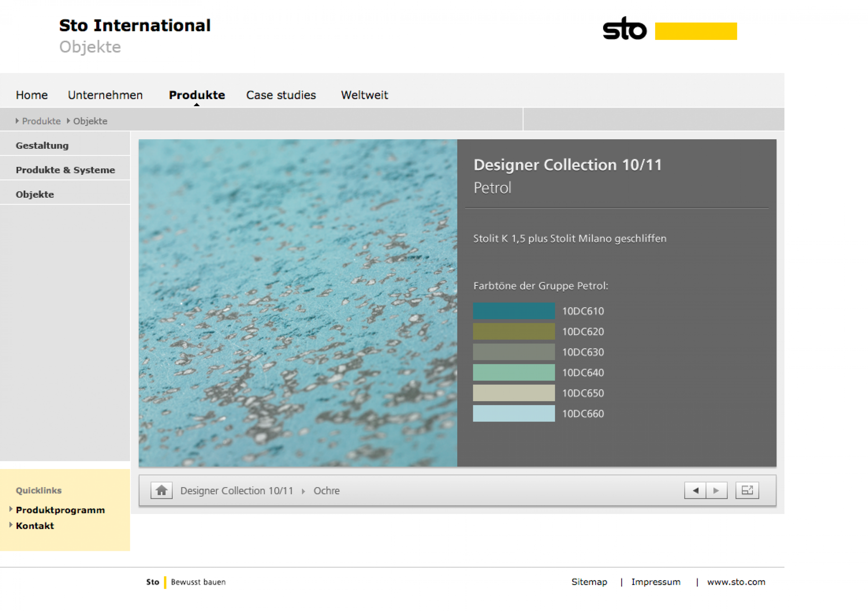Open the Weltweit navigation item

tap(364, 95)
